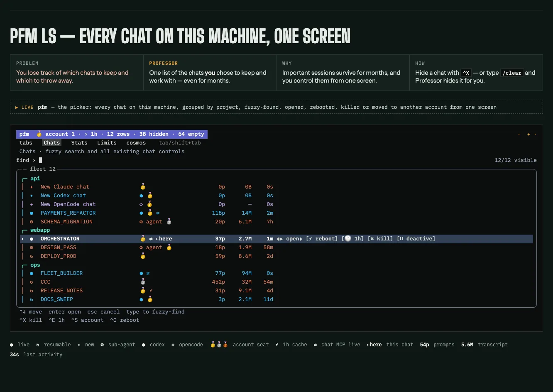553x392 pixels.
Task: Click '64 empty' in the header bar
Action: pos(191,134)
